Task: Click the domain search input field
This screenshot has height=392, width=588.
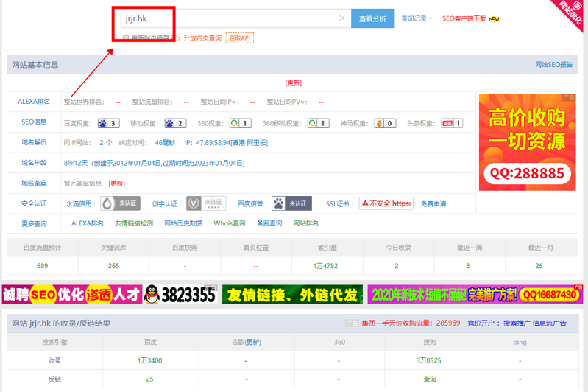Action: pos(235,18)
